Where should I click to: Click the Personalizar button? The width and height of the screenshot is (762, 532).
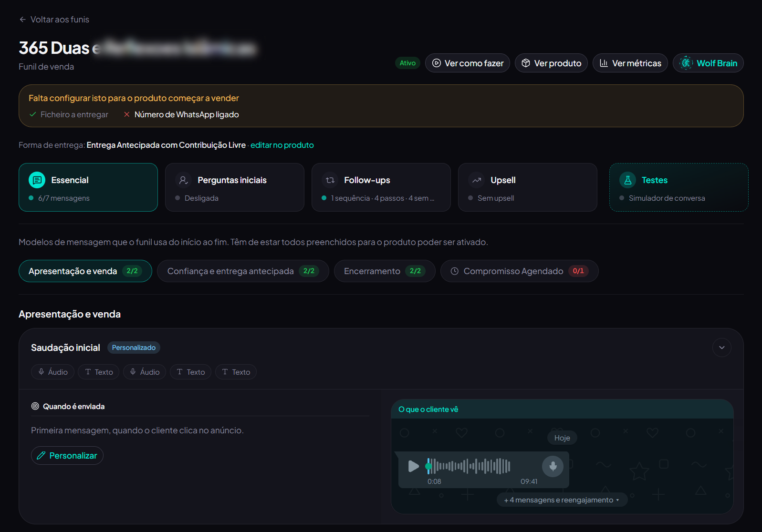pos(67,456)
